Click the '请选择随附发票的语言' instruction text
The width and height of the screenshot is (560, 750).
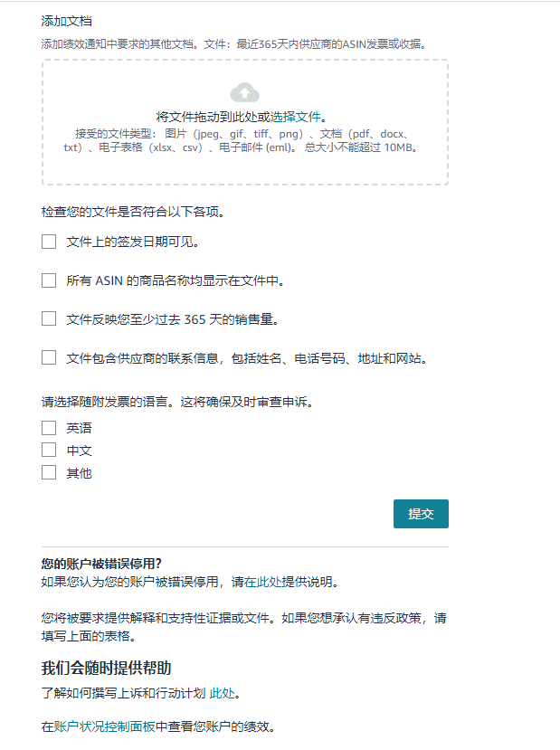click(x=177, y=401)
